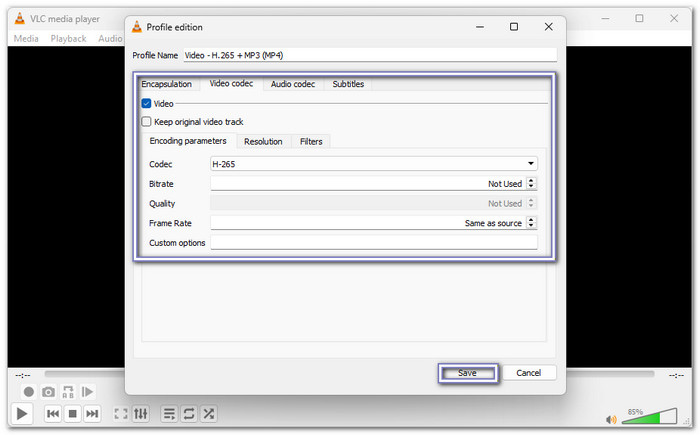Mute audio with the speaker icon
700x435 pixels.
coord(611,419)
